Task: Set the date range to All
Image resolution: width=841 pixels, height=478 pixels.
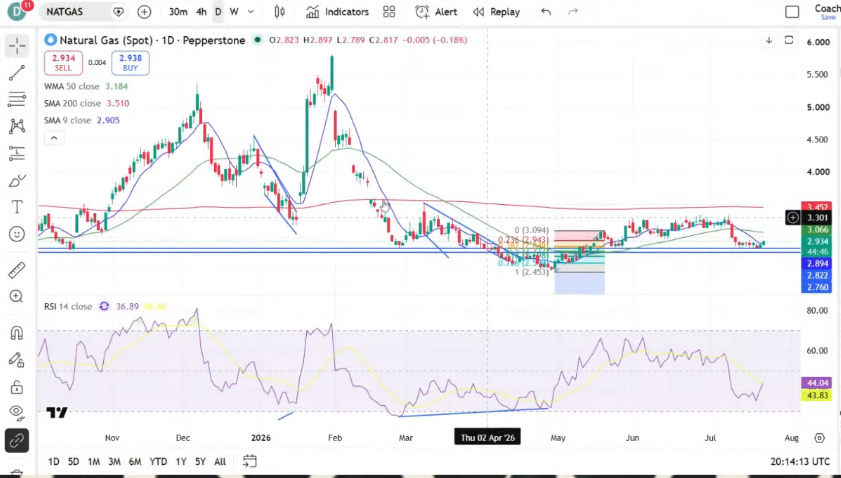Action: tap(220, 461)
